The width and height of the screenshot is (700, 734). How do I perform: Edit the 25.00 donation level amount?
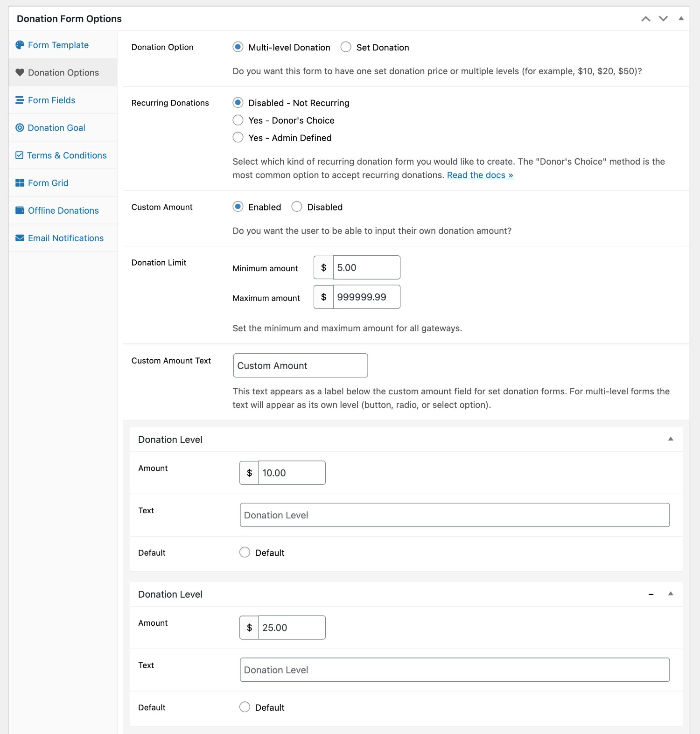tap(292, 628)
